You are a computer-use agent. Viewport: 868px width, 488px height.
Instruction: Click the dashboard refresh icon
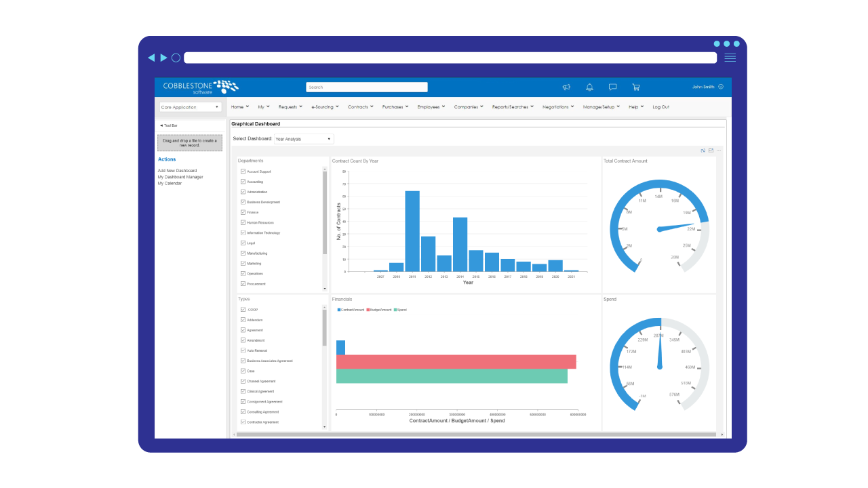point(703,150)
